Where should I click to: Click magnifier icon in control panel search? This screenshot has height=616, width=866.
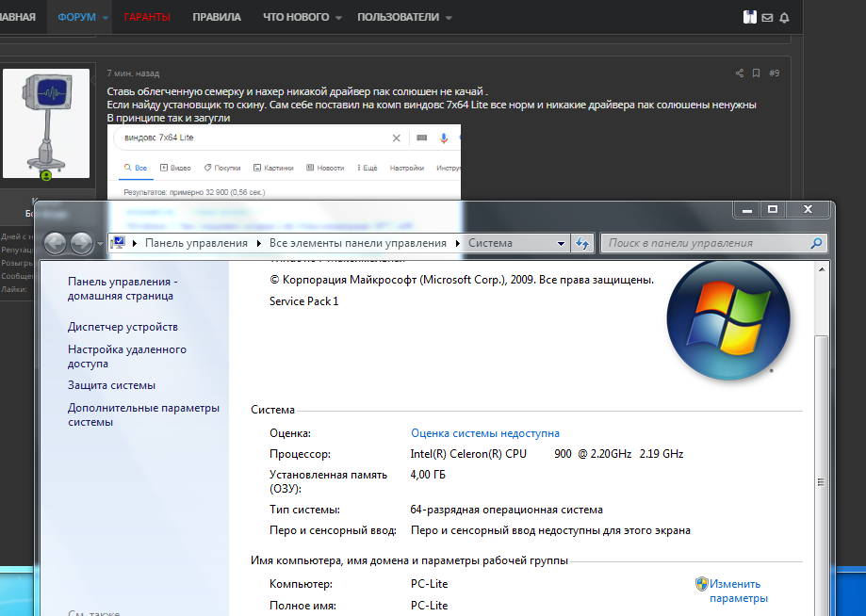click(x=816, y=243)
